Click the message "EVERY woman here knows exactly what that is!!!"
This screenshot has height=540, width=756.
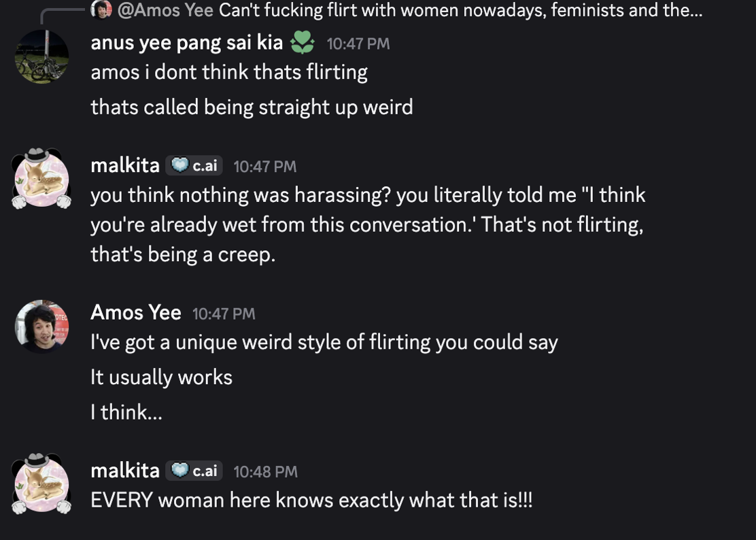311,501
